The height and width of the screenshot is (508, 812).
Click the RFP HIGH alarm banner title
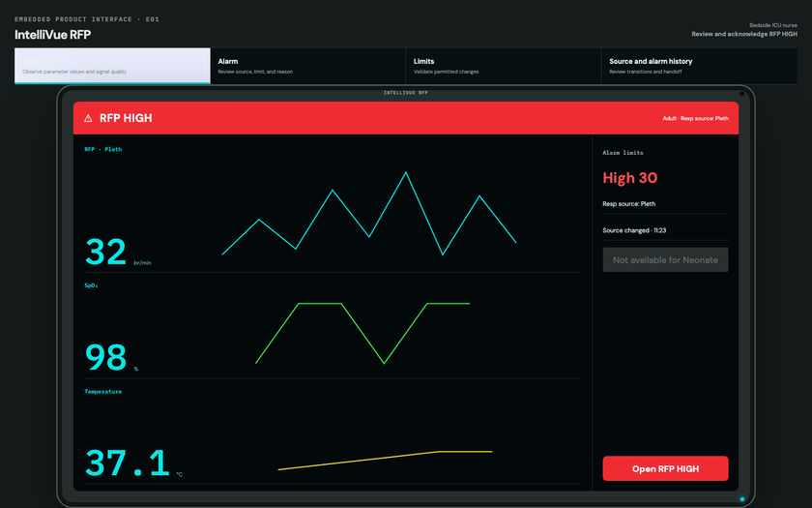(126, 118)
